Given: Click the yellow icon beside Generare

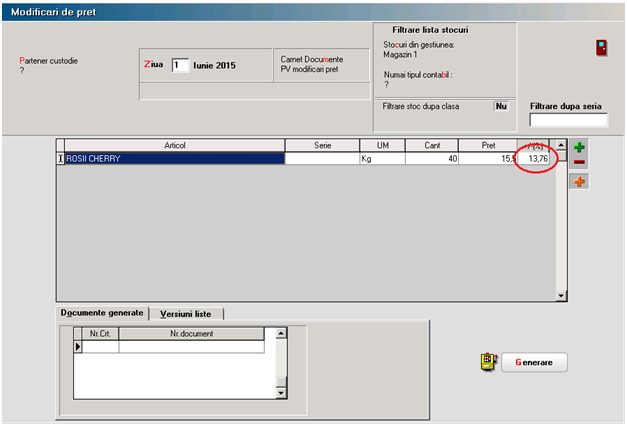Looking at the screenshot, I should click(x=488, y=362).
